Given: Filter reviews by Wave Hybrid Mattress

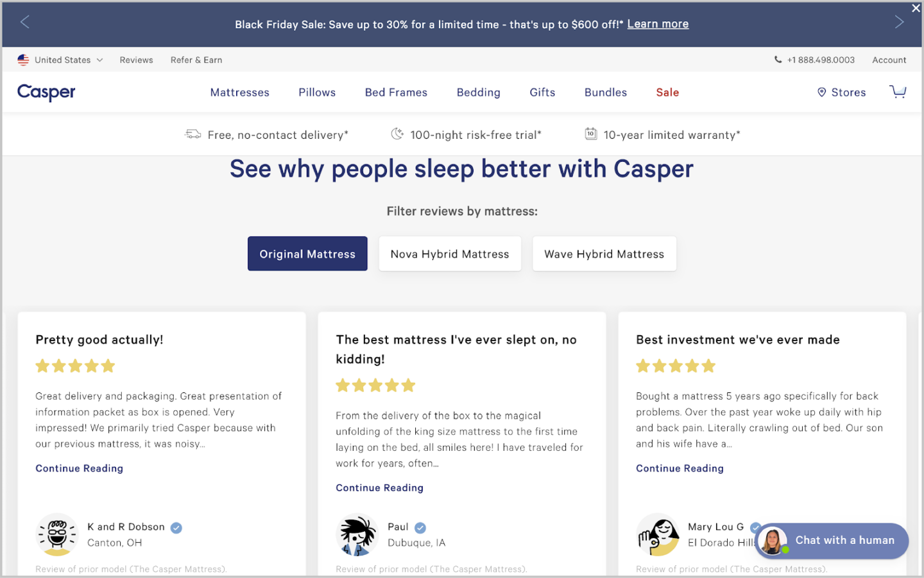Looking at the screenshot, I should pos(604,254).
